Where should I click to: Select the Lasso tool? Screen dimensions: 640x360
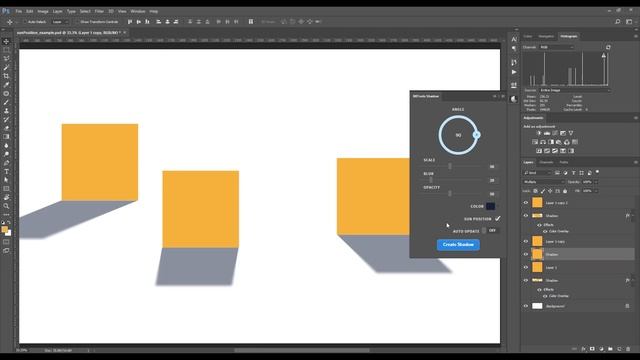coord(6,59)
